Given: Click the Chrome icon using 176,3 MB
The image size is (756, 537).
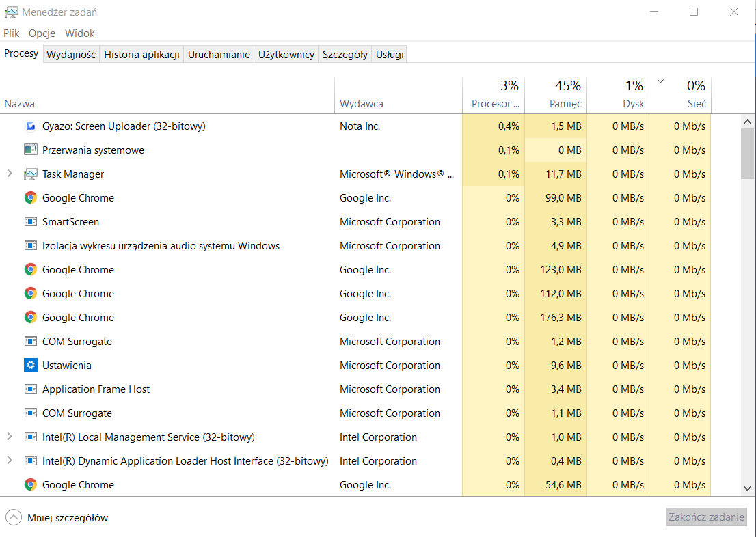Looking at the screenshot, I should coord(30,317).
